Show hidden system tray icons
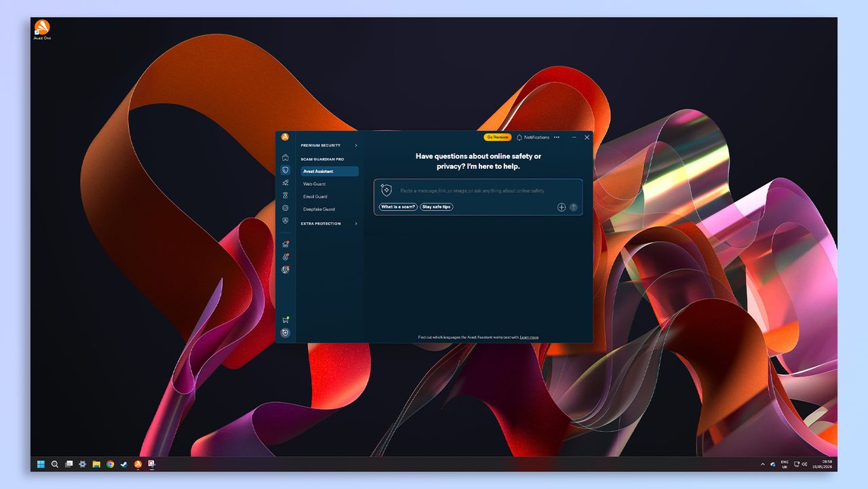 [x=762, y=464]
